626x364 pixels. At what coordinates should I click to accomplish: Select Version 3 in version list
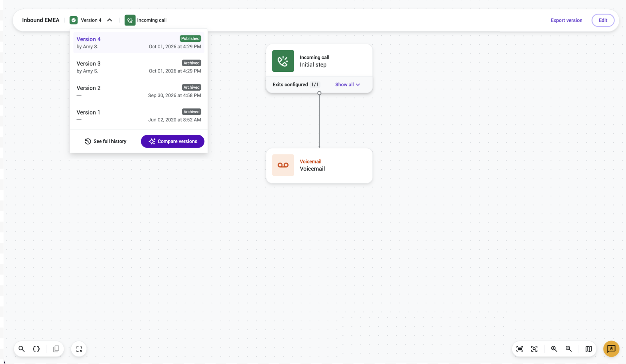(139, 67)
